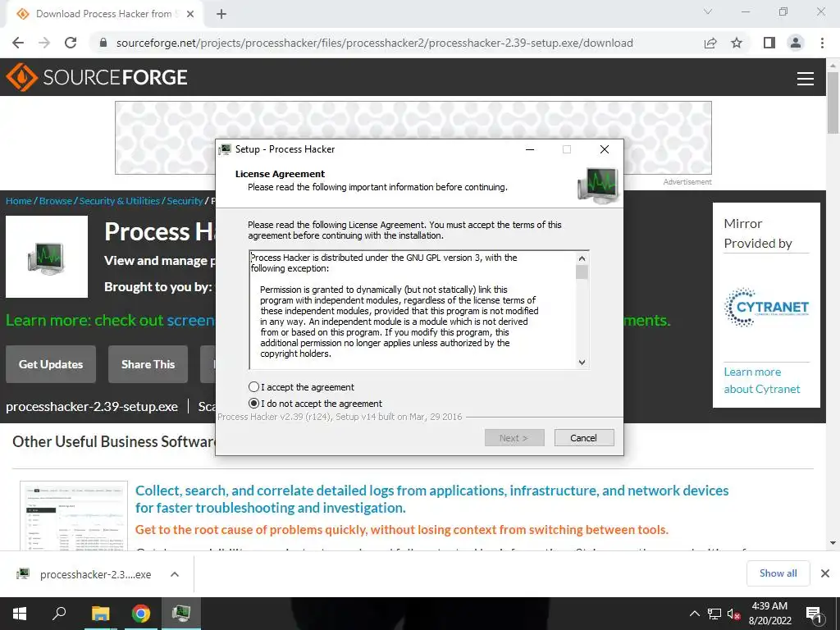Click the Cytranet mirror logo
Viewport: 840px width, 630px height.
[767, 308]
